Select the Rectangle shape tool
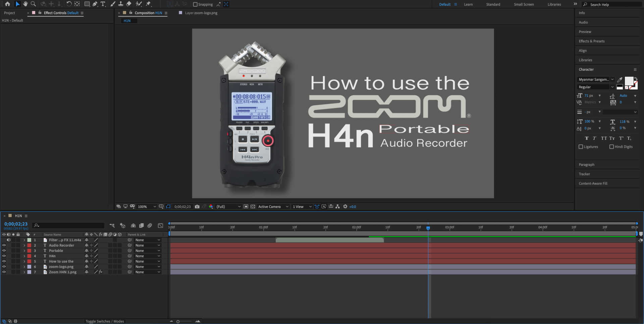644x324 pixels. click(87, 4)
